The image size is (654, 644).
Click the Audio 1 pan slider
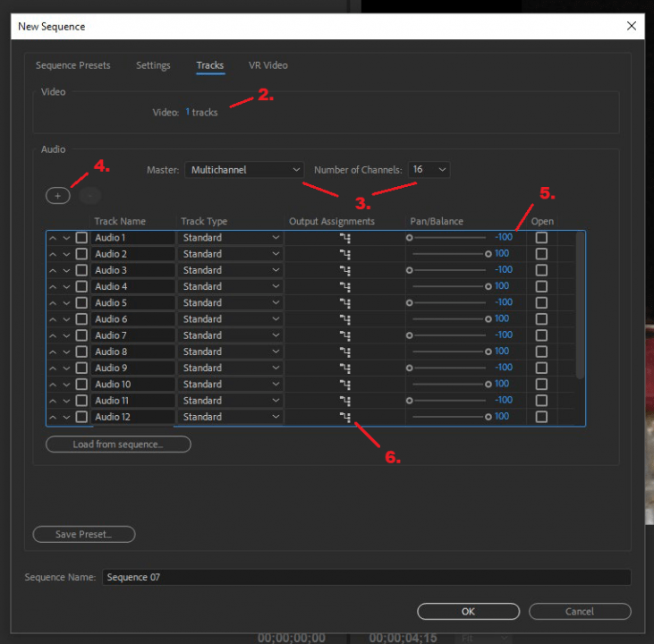[x=446, y=238]
